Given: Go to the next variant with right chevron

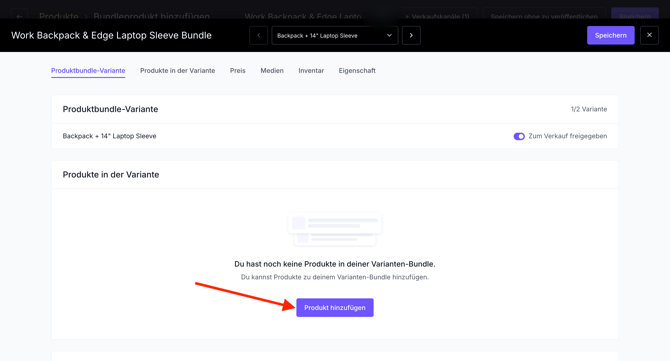Looking at the screenshot, I should click(x=411, y=35).
